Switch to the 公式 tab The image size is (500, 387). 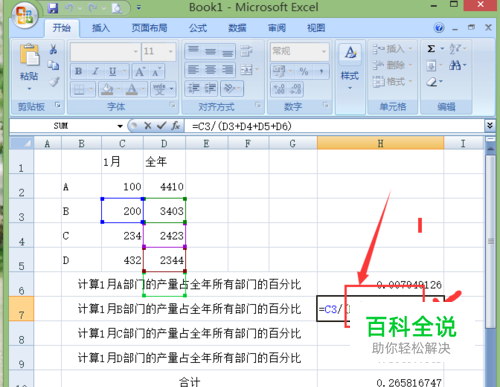tap(198, 28)
